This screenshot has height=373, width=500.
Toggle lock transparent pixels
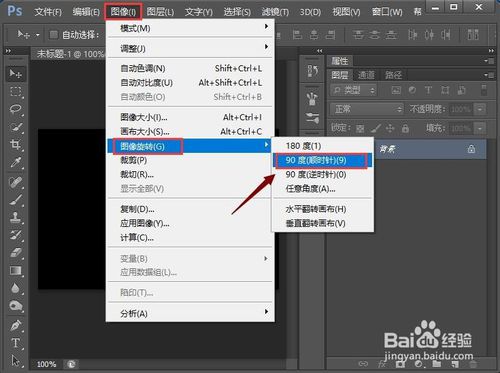pyautogui.click(x=360, y=128)
